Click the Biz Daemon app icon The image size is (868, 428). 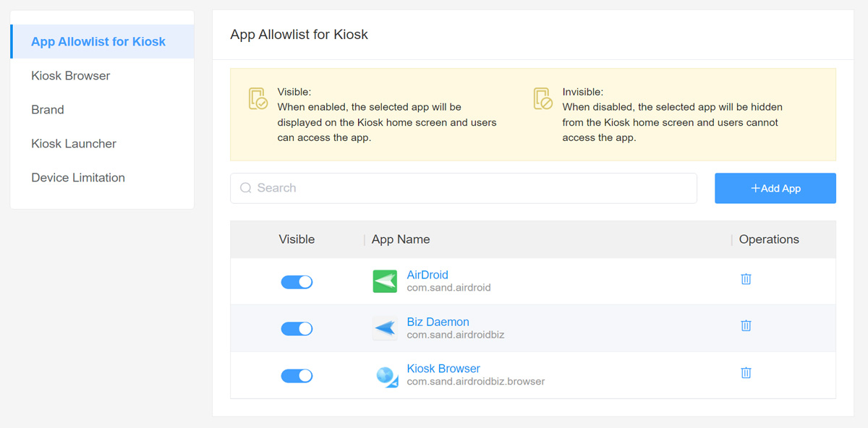click(x=385, y=328)
